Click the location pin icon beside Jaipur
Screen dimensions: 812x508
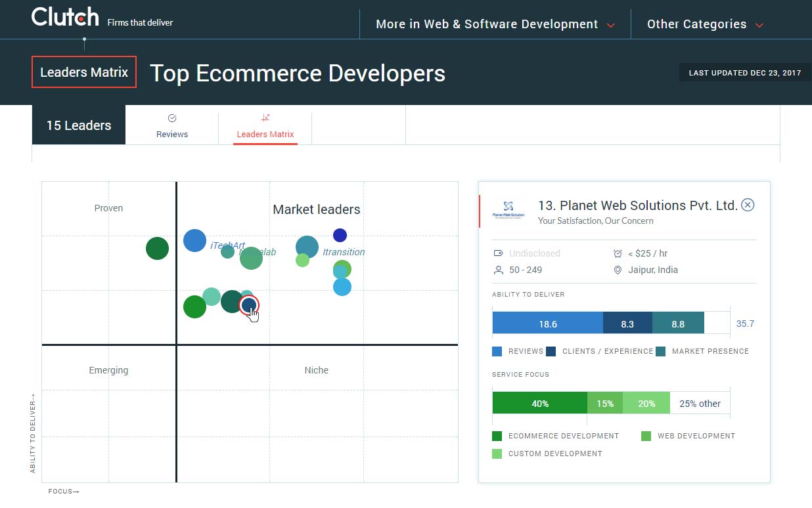click(618, 270)
